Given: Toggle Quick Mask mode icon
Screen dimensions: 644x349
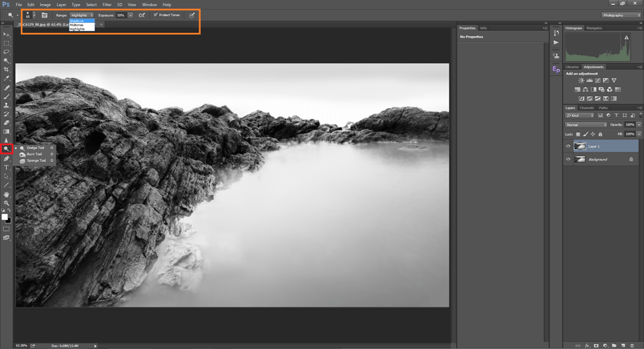Looking at the screenshot, I should pos(6,229).
